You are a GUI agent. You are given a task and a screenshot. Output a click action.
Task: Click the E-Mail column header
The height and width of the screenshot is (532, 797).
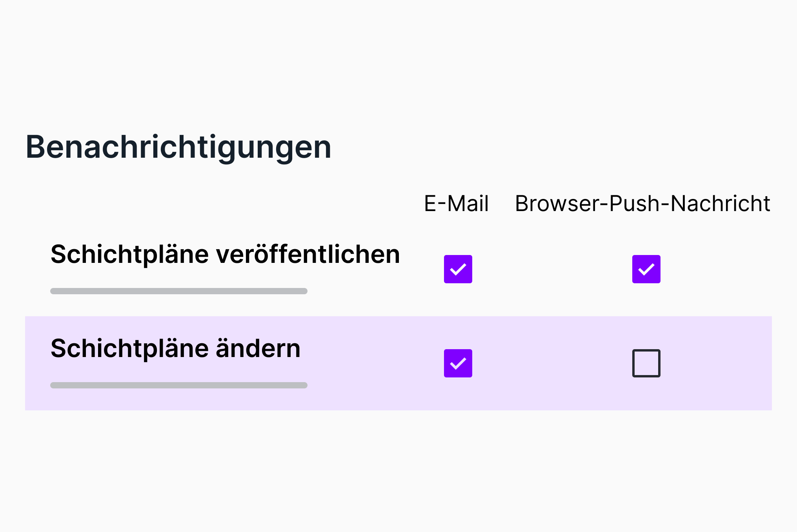(x=456, y=203)
